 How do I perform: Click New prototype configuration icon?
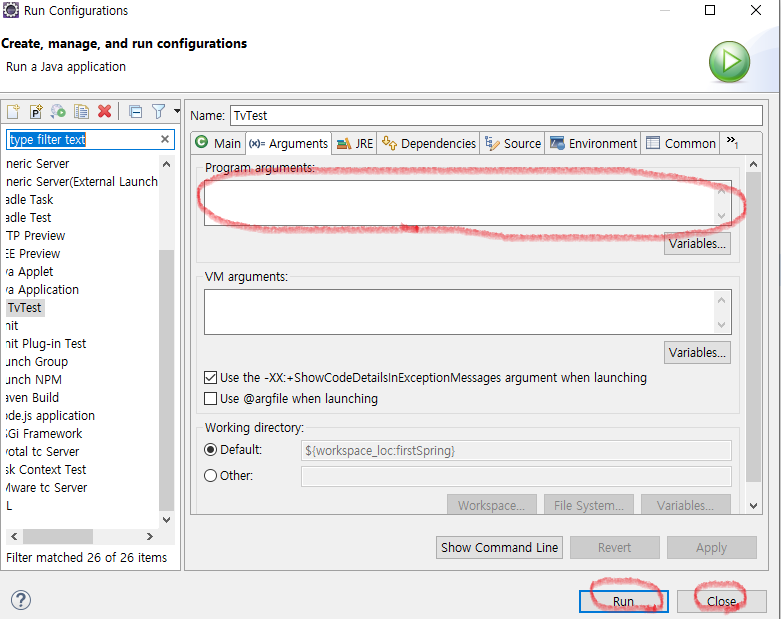[36, 111]
